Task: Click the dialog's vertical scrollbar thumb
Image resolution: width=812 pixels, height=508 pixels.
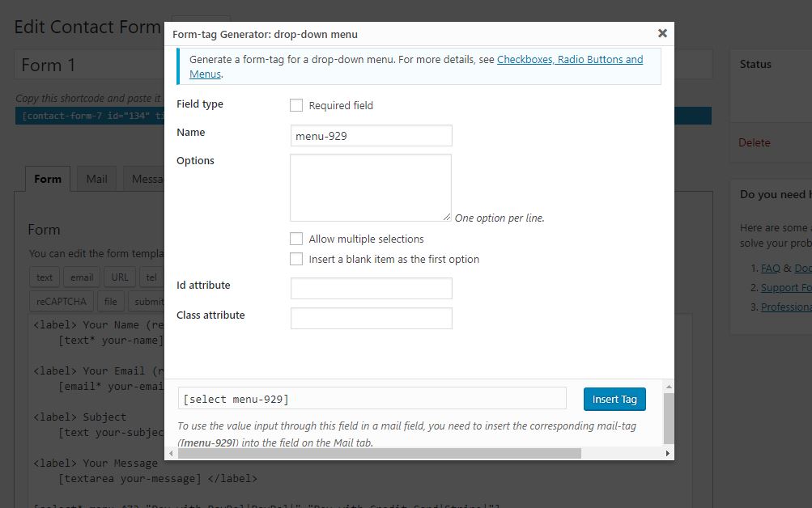Action: (669, 418)
